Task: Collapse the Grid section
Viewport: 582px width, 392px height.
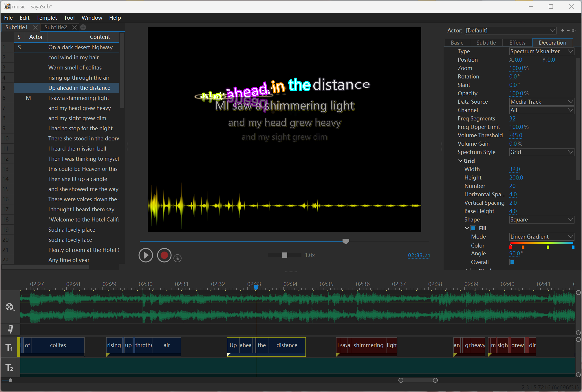Action: (x=460, y=161)
